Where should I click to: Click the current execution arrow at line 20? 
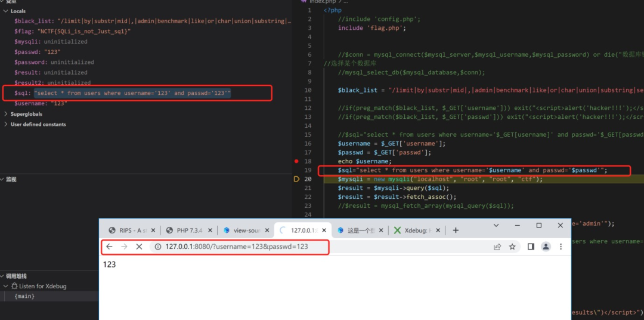point(296,179)
